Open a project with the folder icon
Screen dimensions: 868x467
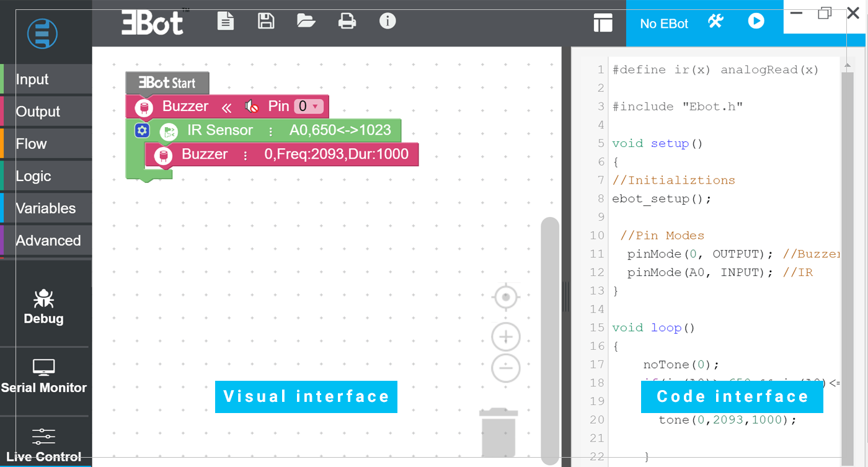[x=306, y=20]
